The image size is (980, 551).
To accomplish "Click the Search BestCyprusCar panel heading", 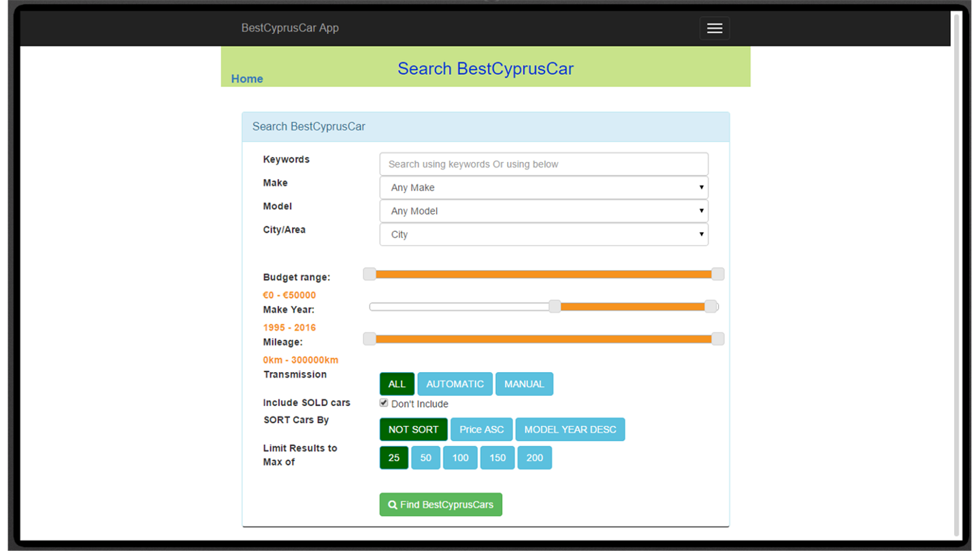I will [x=486, y=127].
